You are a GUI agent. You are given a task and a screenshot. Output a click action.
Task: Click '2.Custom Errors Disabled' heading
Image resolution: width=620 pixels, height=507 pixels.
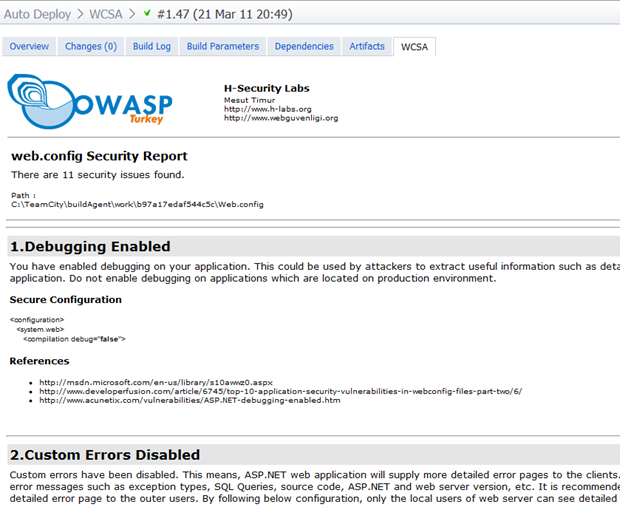(x=105, y=455)
